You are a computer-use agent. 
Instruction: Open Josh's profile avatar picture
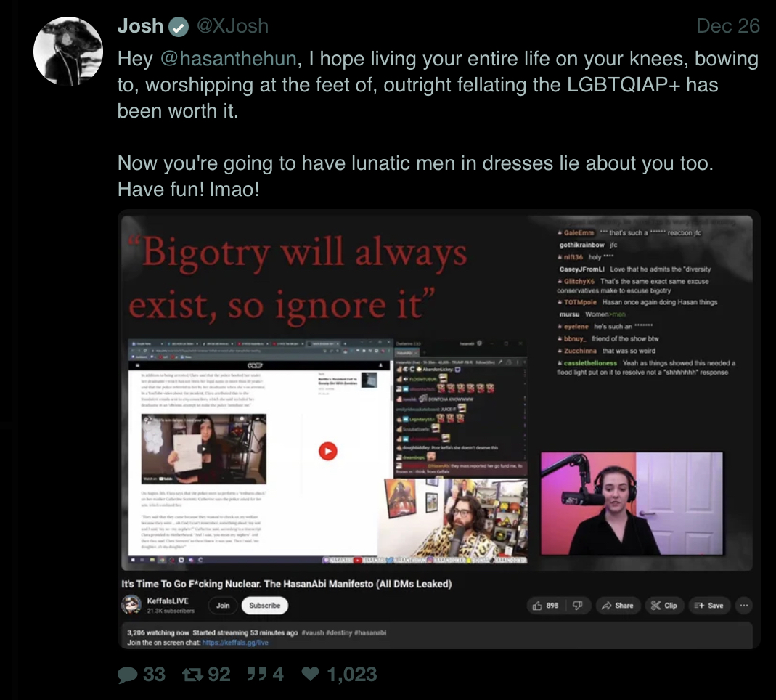[x=68, y=52]
